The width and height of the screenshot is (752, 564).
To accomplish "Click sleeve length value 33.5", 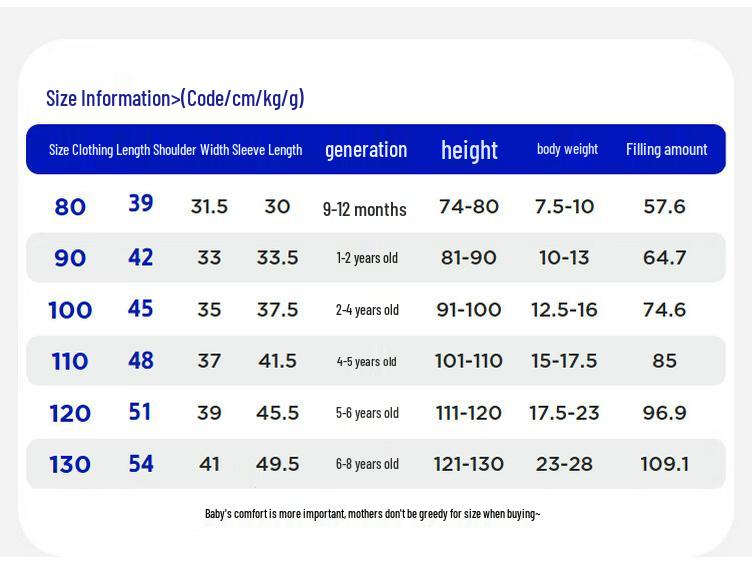I will 277,258.
